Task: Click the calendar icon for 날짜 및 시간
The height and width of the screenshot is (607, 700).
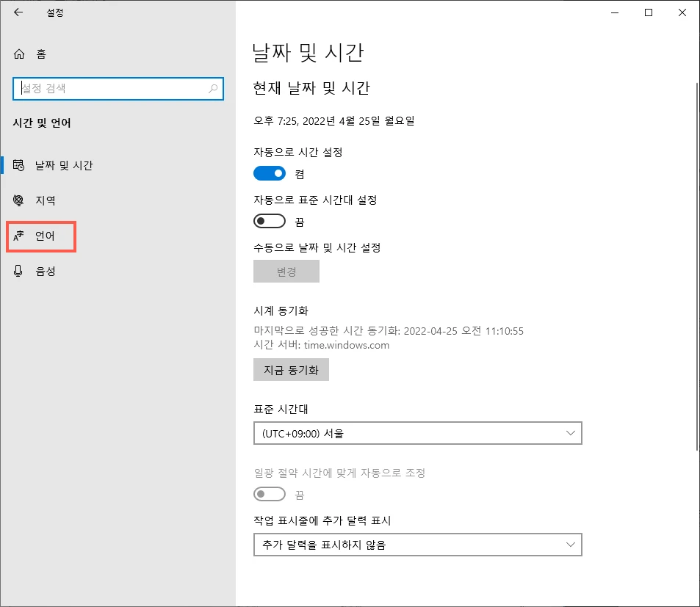Action: tap(19, 165)
